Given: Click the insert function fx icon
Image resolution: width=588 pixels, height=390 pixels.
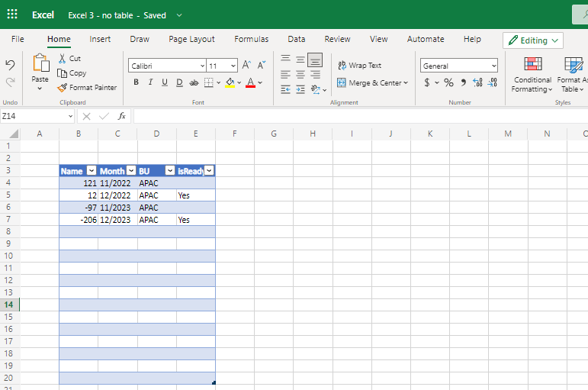Looking at the screenshot, I should [121, 116].
